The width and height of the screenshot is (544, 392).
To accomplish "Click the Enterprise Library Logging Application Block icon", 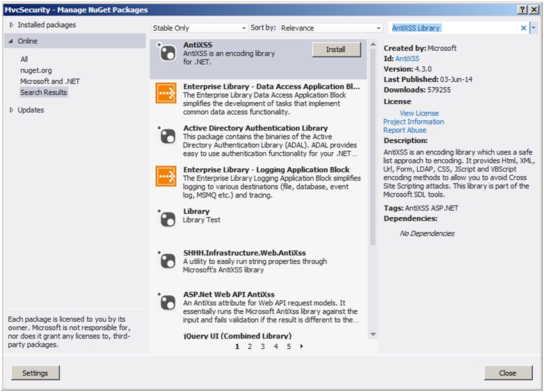I will pos(166,176).
